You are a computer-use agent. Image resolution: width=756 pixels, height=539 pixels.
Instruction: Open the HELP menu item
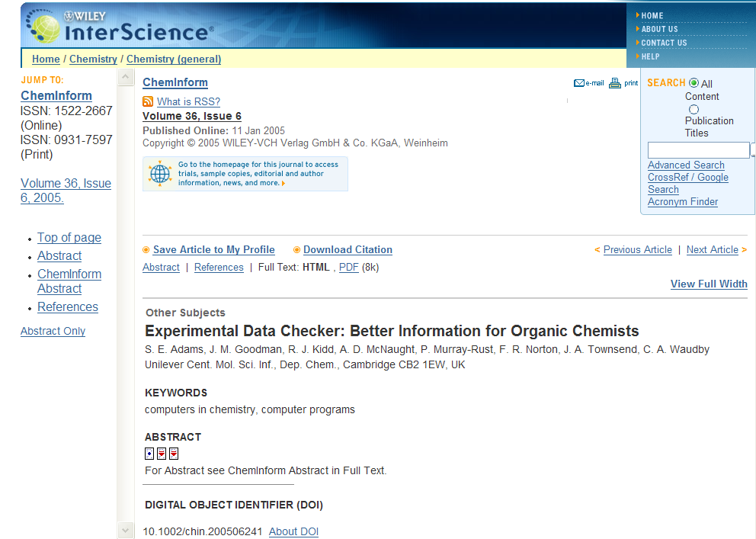coord(650,56)
